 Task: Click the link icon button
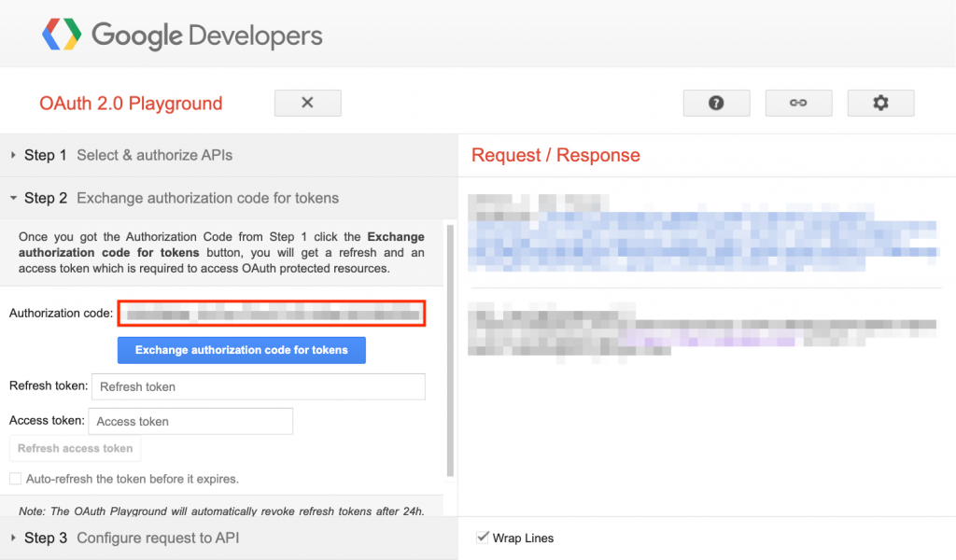799,103
